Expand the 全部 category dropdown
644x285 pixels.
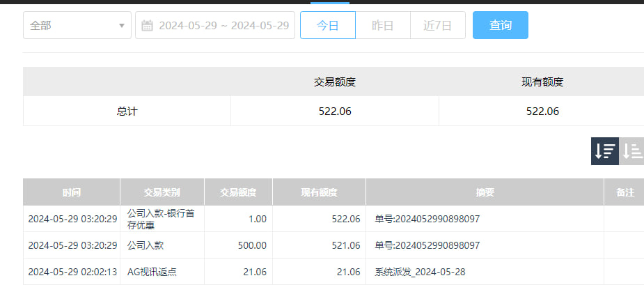77,26
